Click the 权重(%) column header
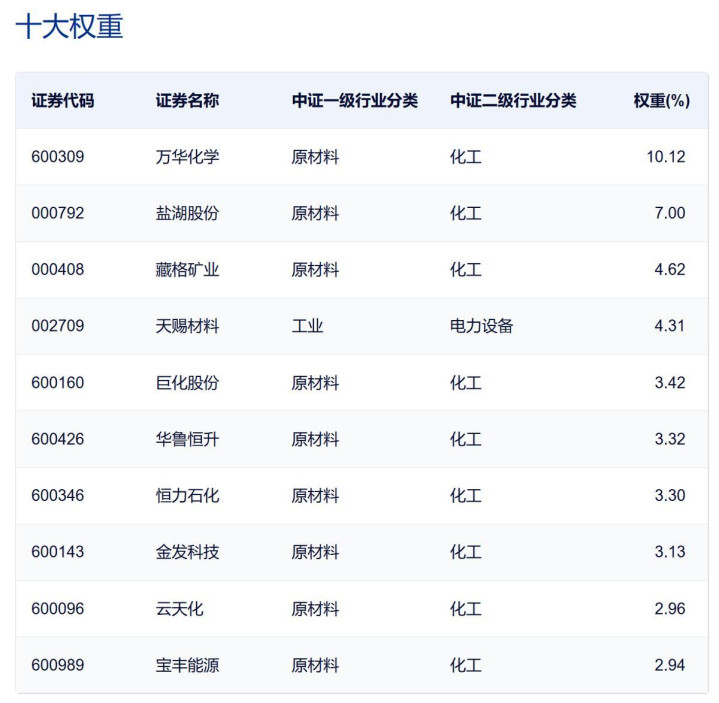 coord(661,100)
